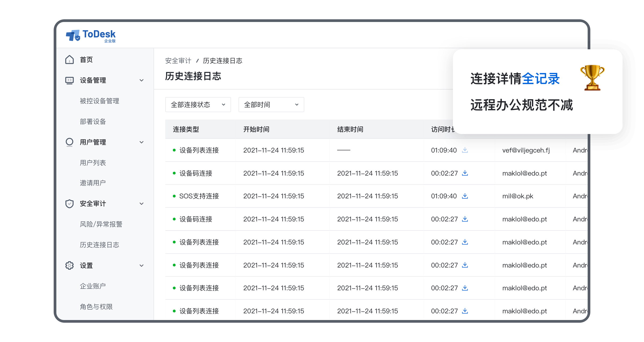Open 部署设备 menu item
Image resolution: width=644 pixels, height=342 pixels.
pyautogui.click(x=93, y=122)
